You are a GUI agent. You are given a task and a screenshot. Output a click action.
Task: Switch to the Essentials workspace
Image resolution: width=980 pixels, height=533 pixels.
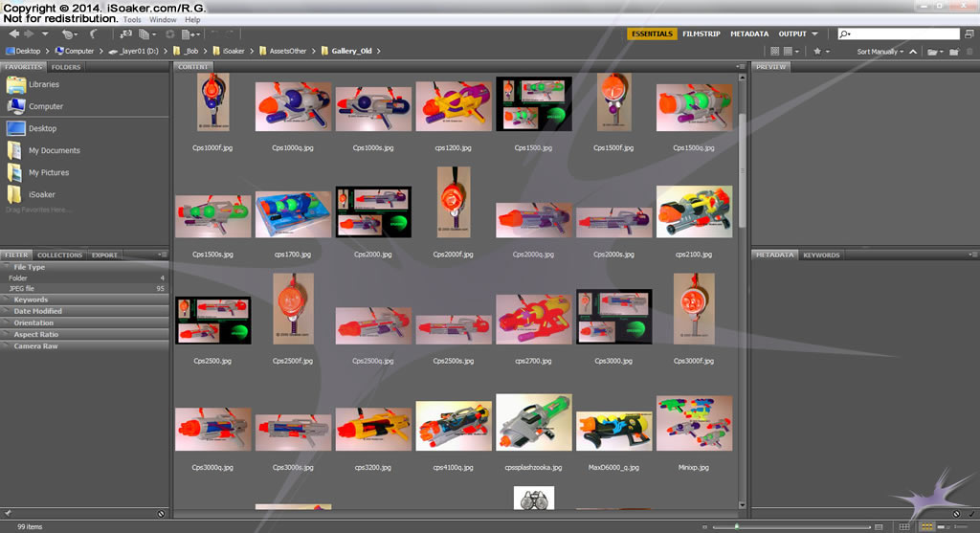pos(651,33)
